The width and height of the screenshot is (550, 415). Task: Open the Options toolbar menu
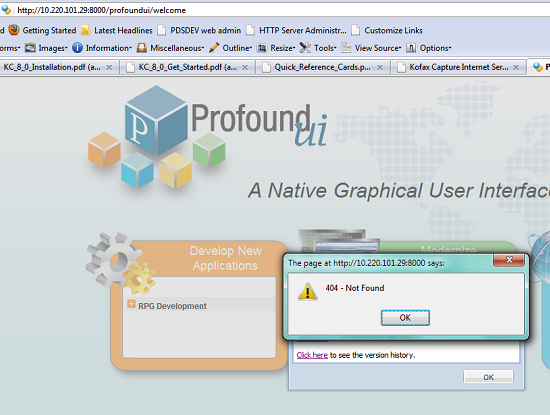429,48
